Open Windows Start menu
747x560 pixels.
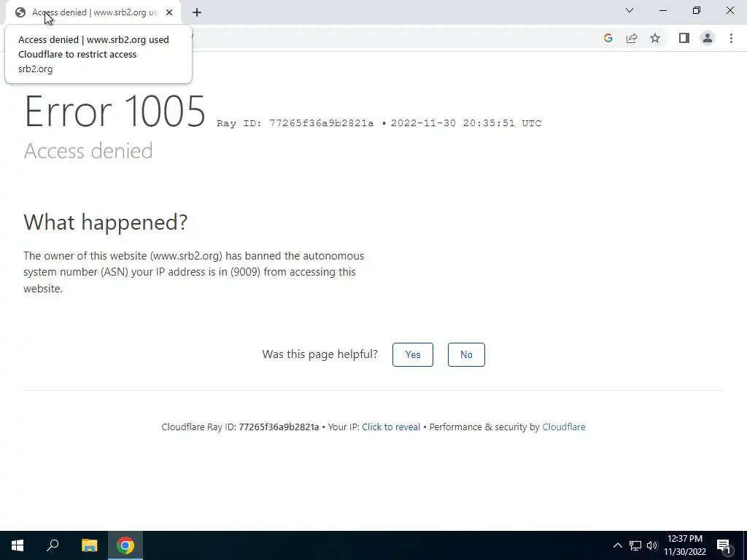click(x=18, y=545)
